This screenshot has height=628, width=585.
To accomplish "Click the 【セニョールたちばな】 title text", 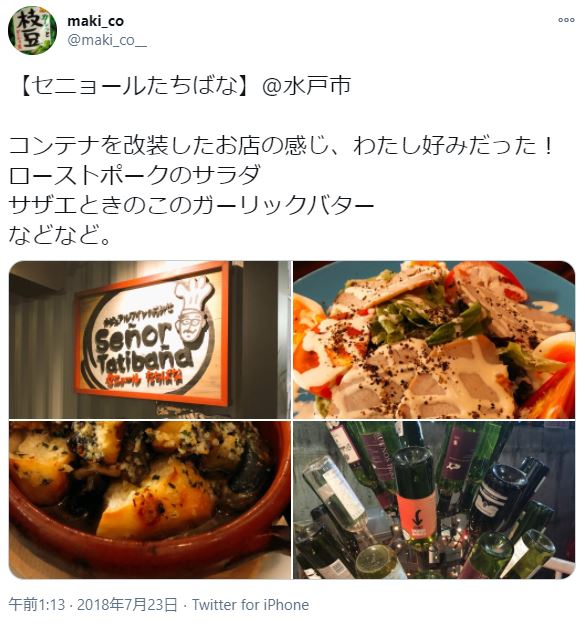I will pos(136,86).
